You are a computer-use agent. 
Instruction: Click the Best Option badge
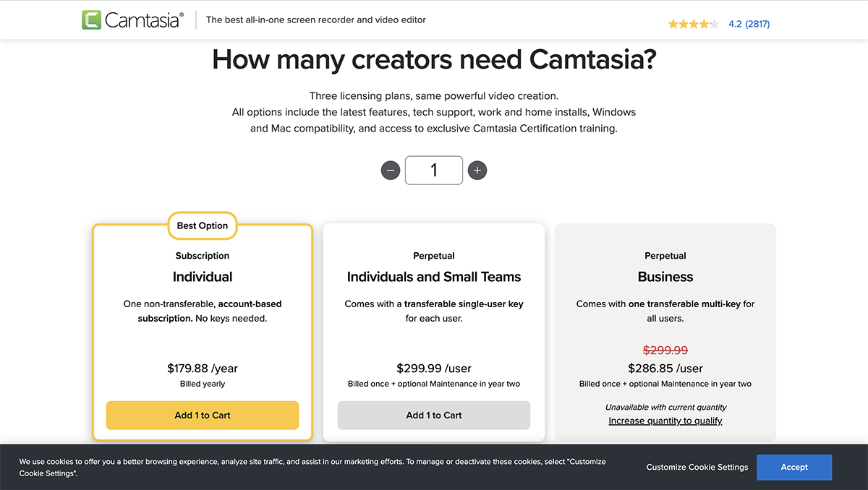click(203, 225)
